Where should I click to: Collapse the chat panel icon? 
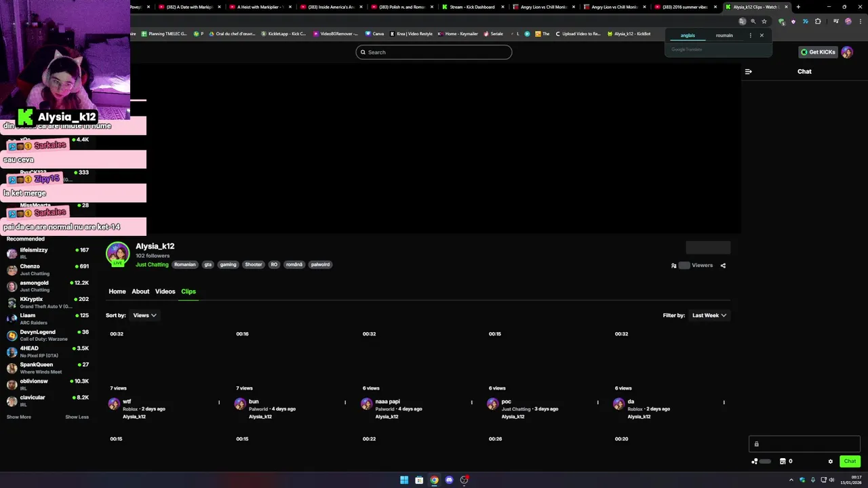coord(748,71)
